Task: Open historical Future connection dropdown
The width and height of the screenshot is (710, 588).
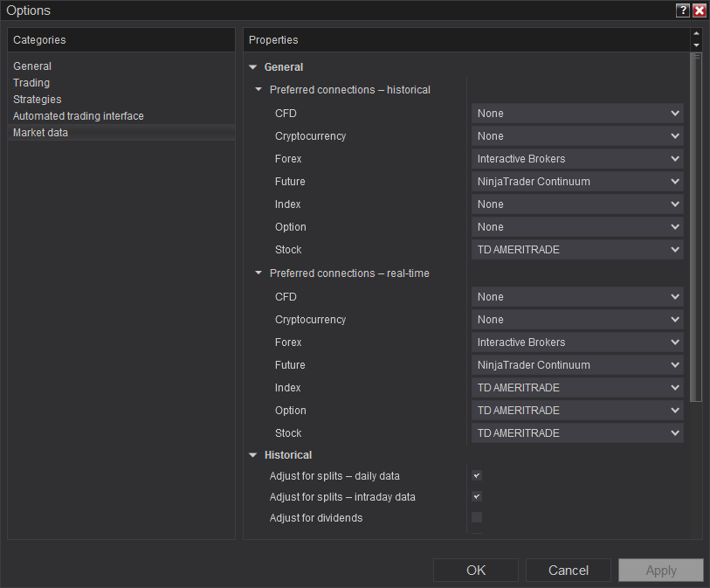Action: 577,182
